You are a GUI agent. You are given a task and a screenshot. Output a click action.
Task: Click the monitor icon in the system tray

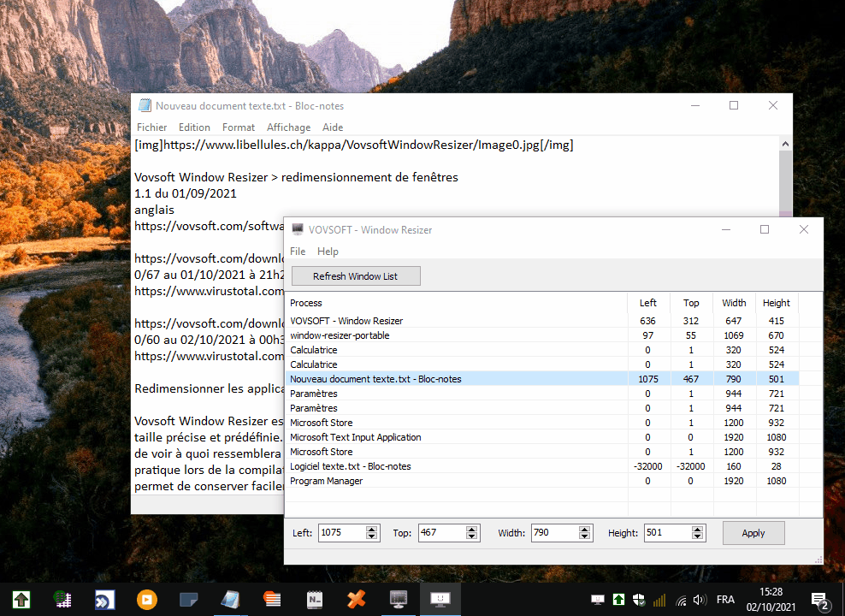[x=598, y=600]
